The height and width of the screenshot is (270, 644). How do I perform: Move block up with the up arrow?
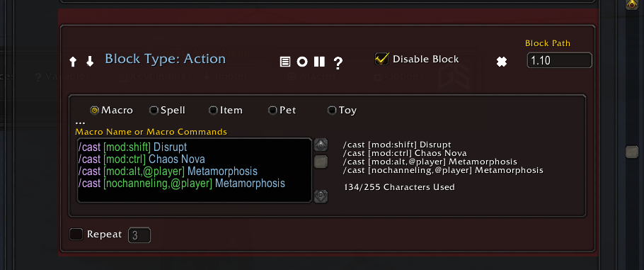pos(73,62)
